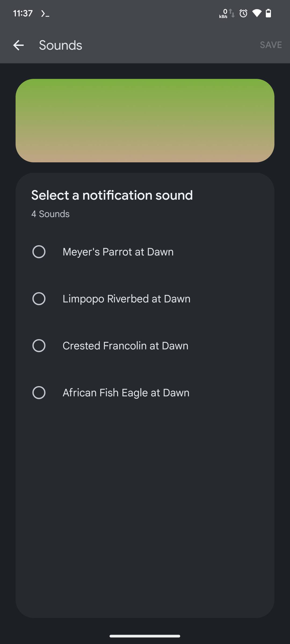290x644 pixels.
Task: Tap the Wi-Fi signal status icon
Action: [x=257, y=13]
